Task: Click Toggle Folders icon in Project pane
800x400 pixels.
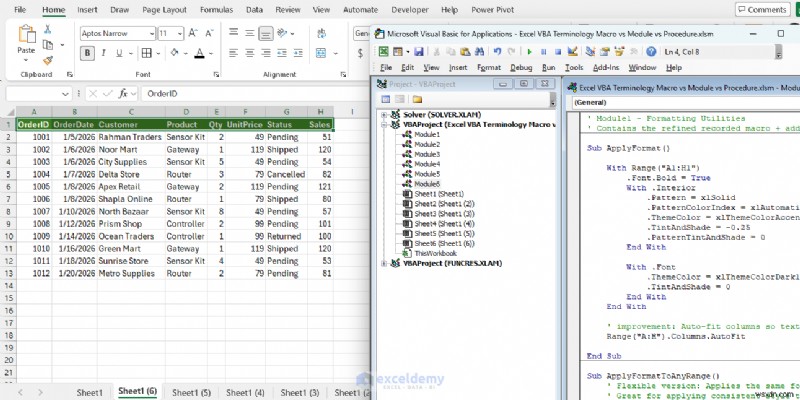Action: [x=417, y=99]
